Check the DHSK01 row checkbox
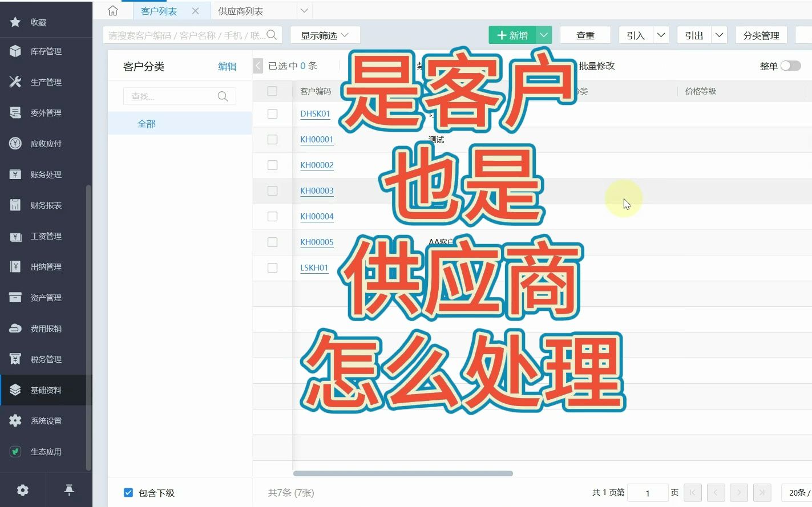Image resolution: width=812 pixels, height=507 pixels. click(x=272, y=114)
